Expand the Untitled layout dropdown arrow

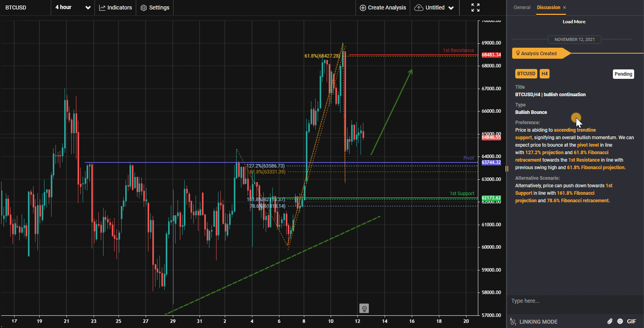(451, 8)
